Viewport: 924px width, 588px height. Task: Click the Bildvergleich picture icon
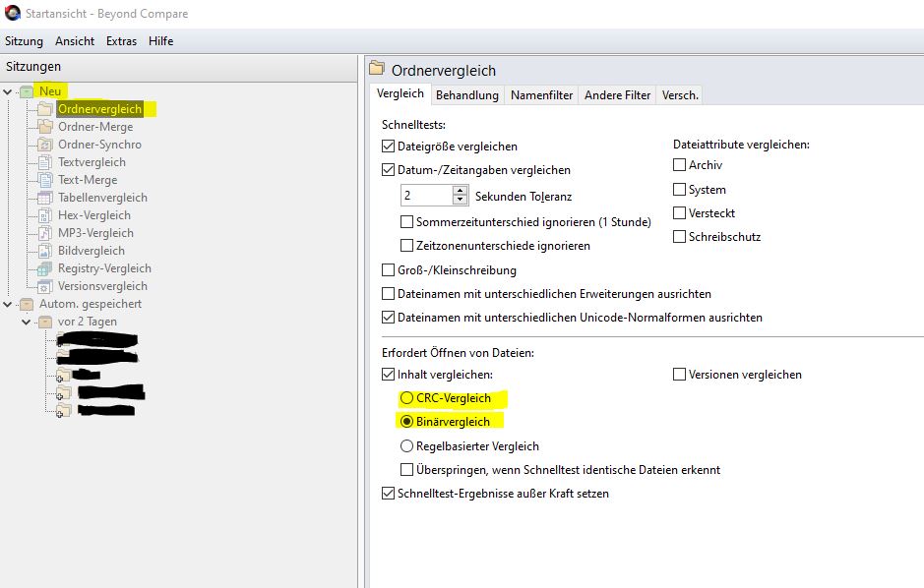click(45, 251)
